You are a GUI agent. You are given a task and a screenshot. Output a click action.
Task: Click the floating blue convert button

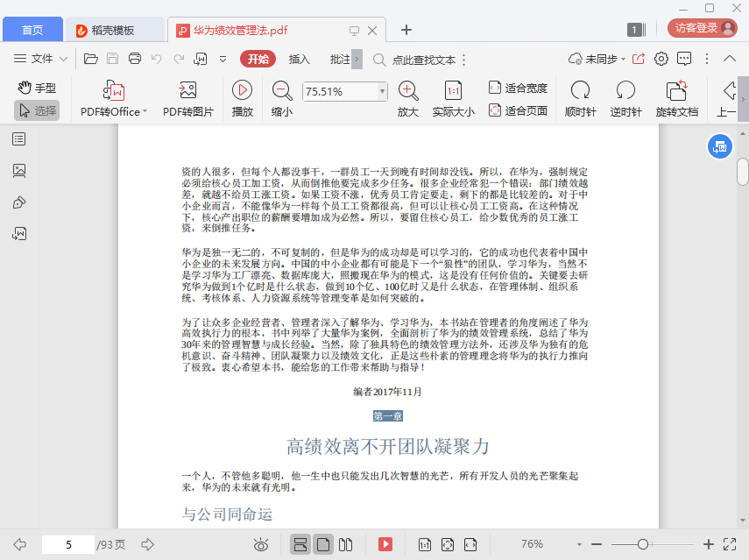click(x=719, y=146)
